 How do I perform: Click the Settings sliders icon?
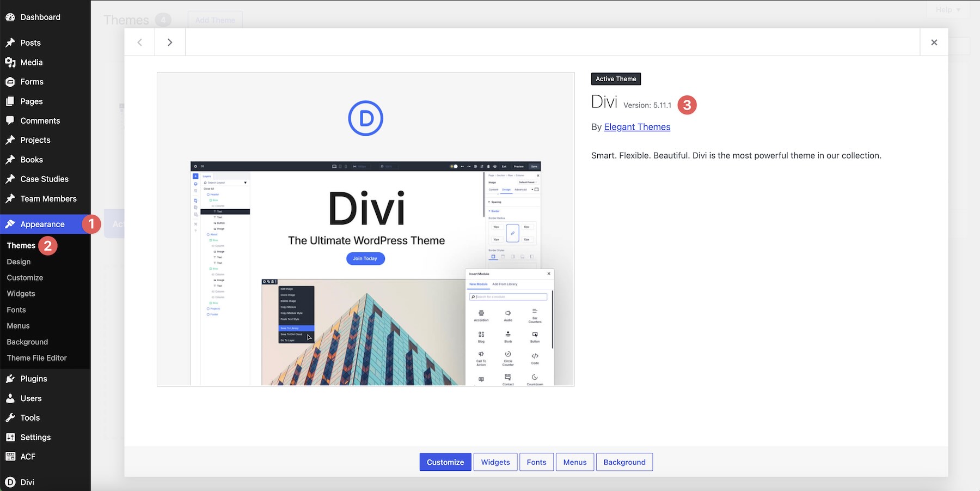coord(10,437)
